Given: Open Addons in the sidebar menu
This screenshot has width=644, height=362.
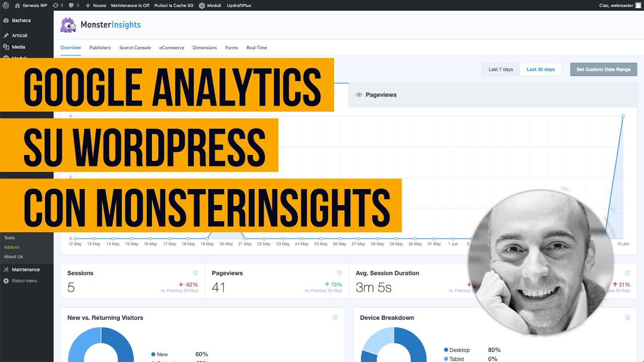Looking at the screenshot, I should [x=12, y=247].
